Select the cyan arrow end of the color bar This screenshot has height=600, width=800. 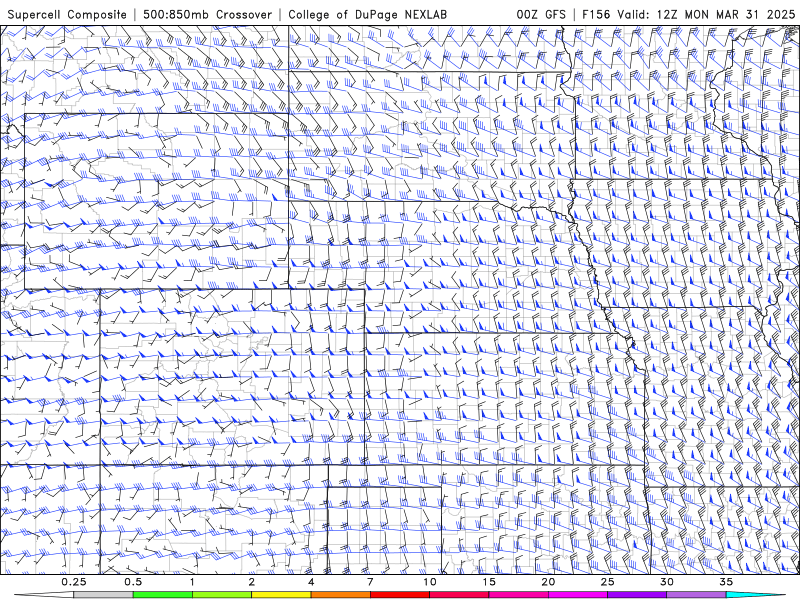(x=756, y=595)
